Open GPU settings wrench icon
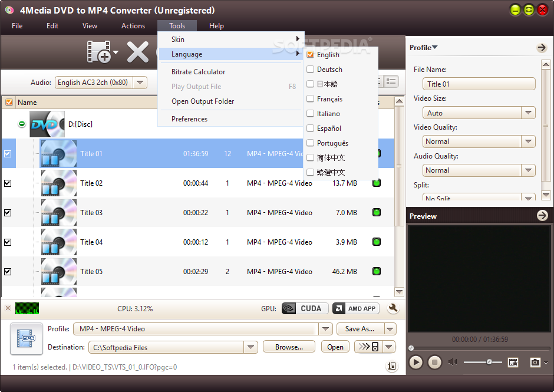Viewport: 554px width, 392px height. [393, 308]
